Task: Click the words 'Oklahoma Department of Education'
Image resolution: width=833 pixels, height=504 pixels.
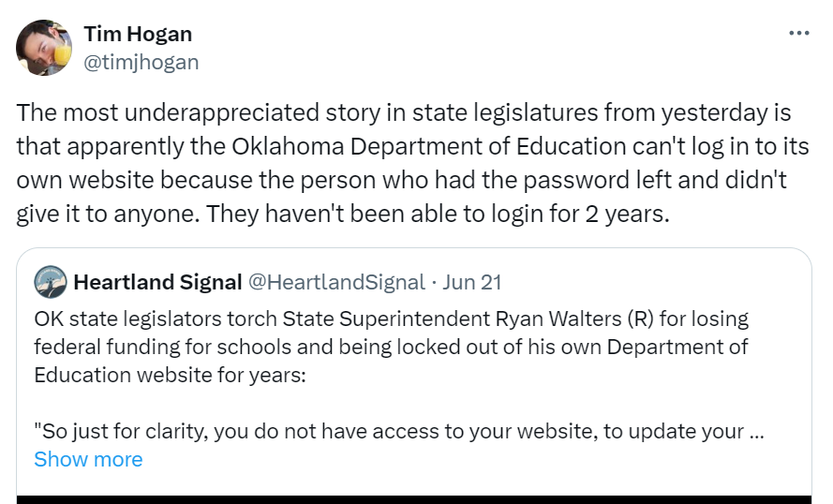Action: [x=429, y=146]
